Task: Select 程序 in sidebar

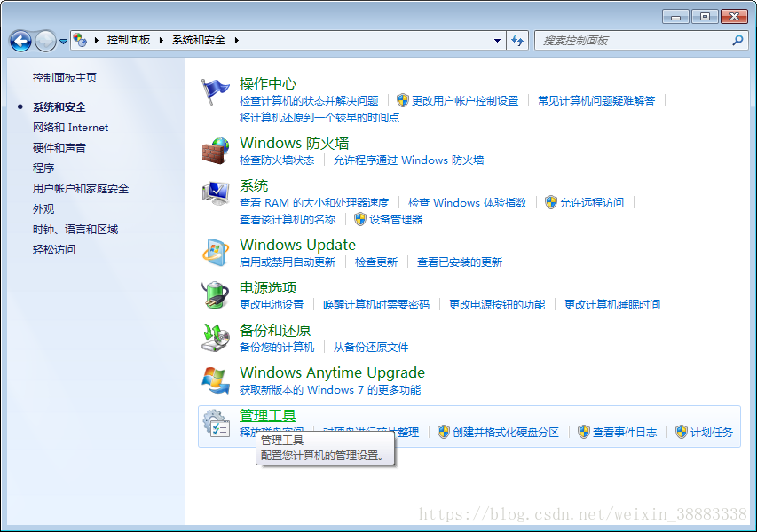Action: (x=43, y=168)
